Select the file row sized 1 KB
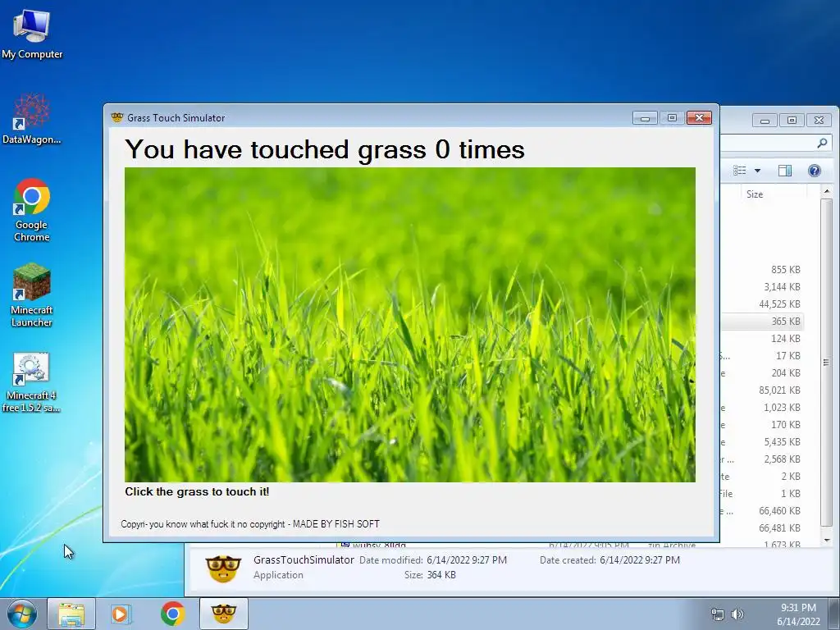 (762, 493)
